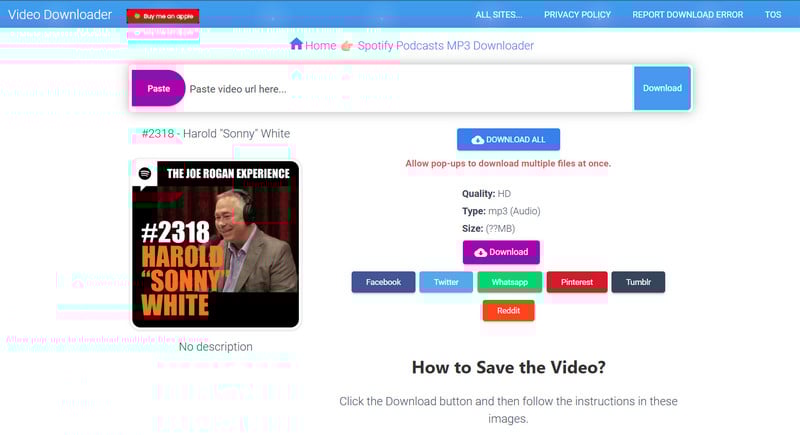The height and width of the screenshot is (435, 800).
Task: Click the 'Size: (??MB)' text
Action: [x=488, y=228]
